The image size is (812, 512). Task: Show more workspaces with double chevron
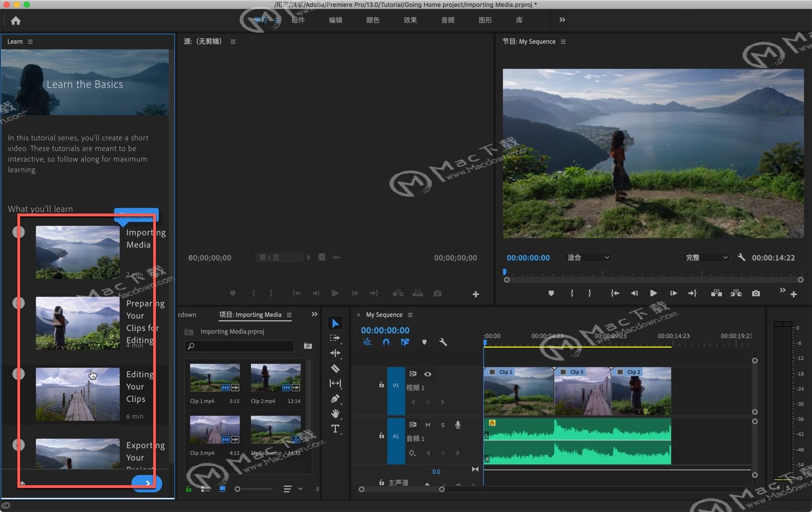click(x=562, y=20)
